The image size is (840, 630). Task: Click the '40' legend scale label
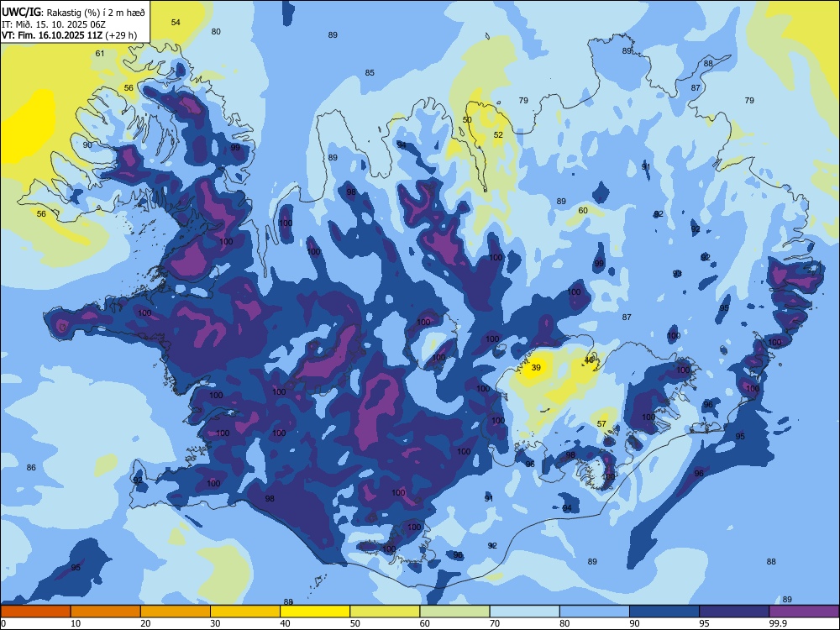[285, 623]
